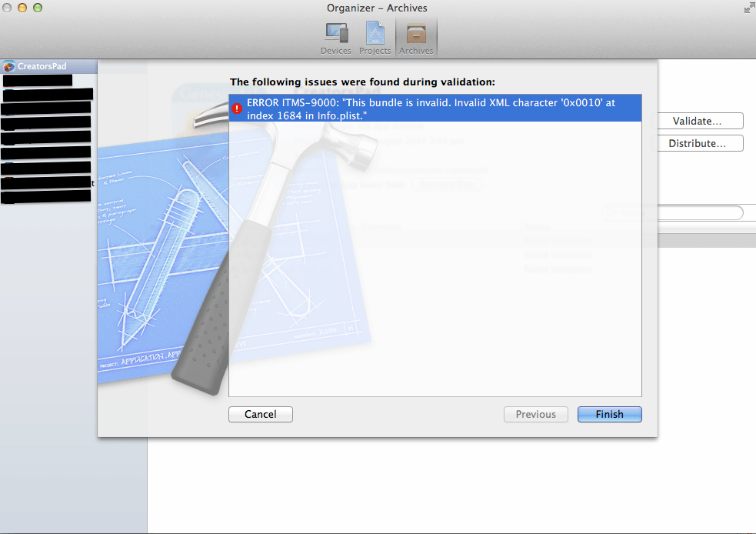Select the ERROR ITMS-9000 validation message

click(x=435, y=108)
